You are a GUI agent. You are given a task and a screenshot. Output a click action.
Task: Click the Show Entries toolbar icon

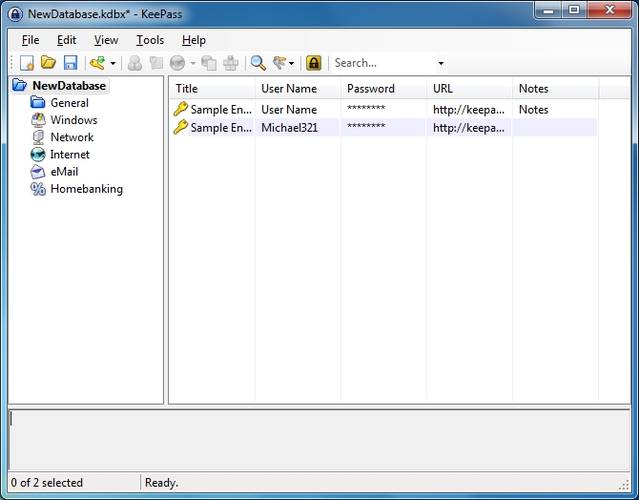tap(280, 63)
